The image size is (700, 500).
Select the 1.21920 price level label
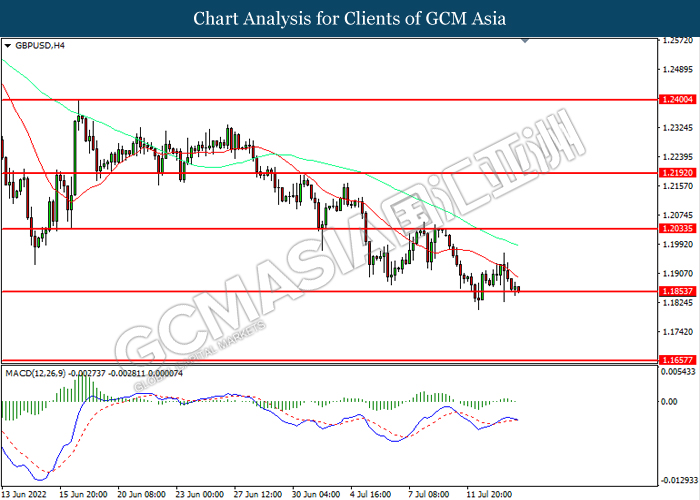[x=678, y=173]
